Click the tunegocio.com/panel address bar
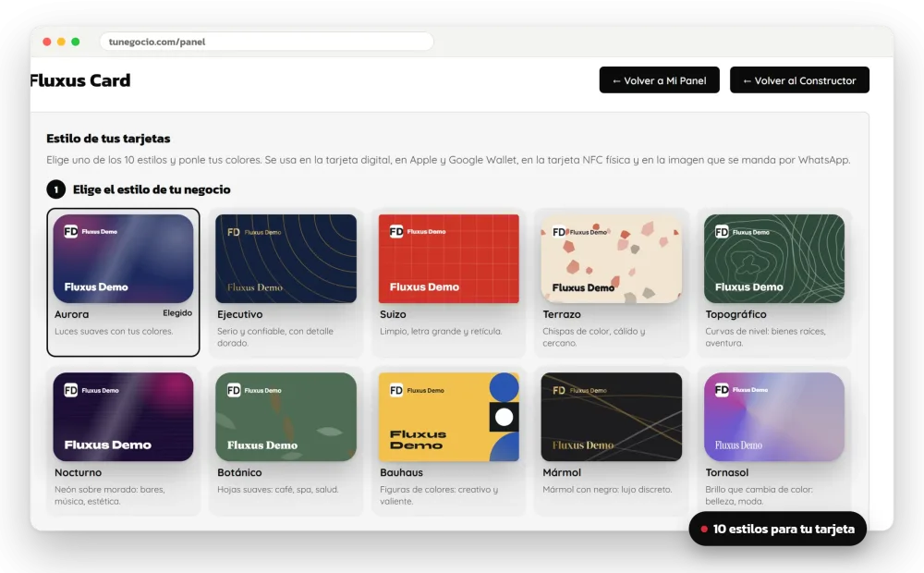The image size is (924, 573). [266, 42]
